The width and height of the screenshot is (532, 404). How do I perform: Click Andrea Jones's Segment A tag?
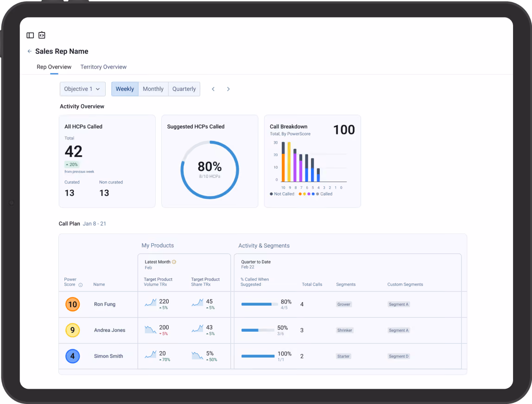coord(399,330)
